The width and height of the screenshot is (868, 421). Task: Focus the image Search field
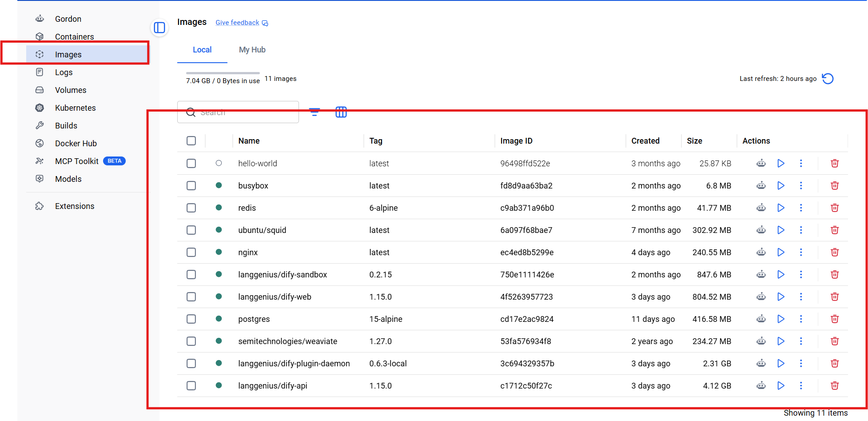tap(238, 112)
